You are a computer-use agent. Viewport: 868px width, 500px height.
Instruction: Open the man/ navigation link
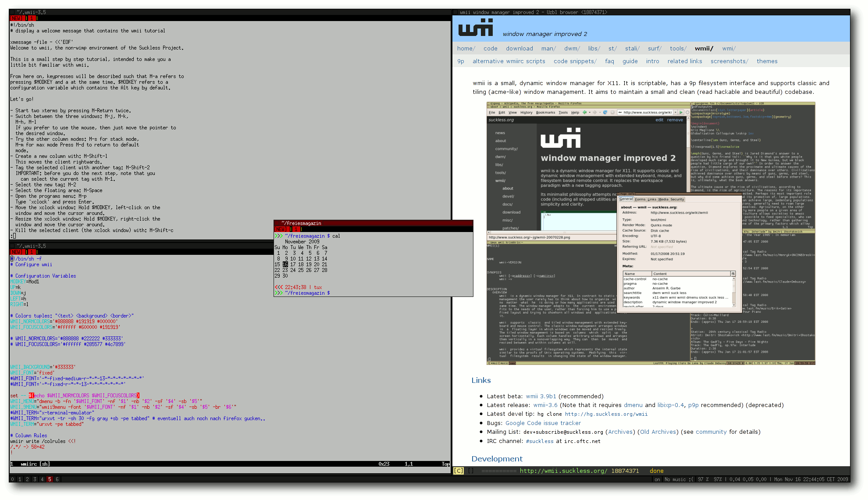(548, 48)
